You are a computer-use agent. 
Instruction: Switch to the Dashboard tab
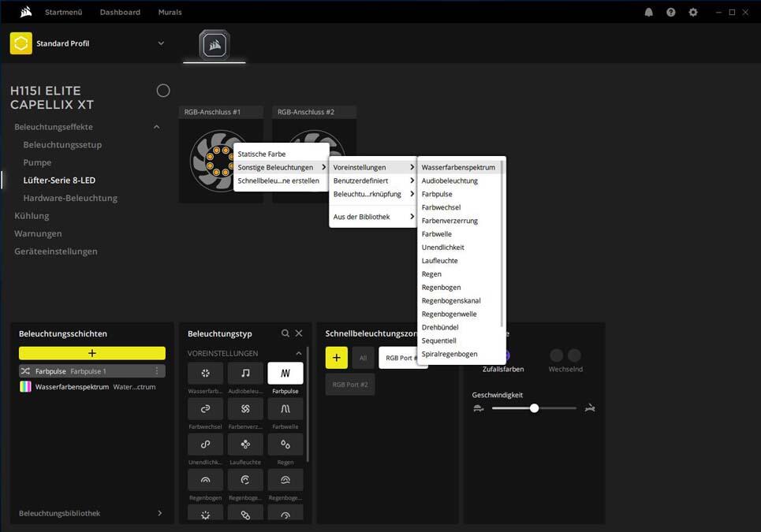(x=120, y=12)
